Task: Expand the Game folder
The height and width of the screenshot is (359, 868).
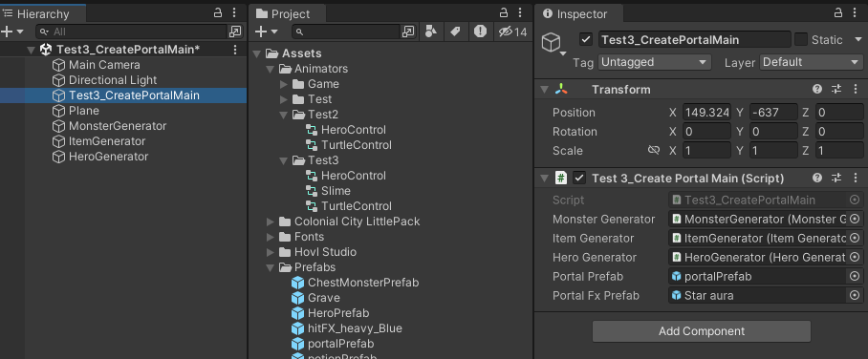Action: pyautogui.click(x=284, y=84)
